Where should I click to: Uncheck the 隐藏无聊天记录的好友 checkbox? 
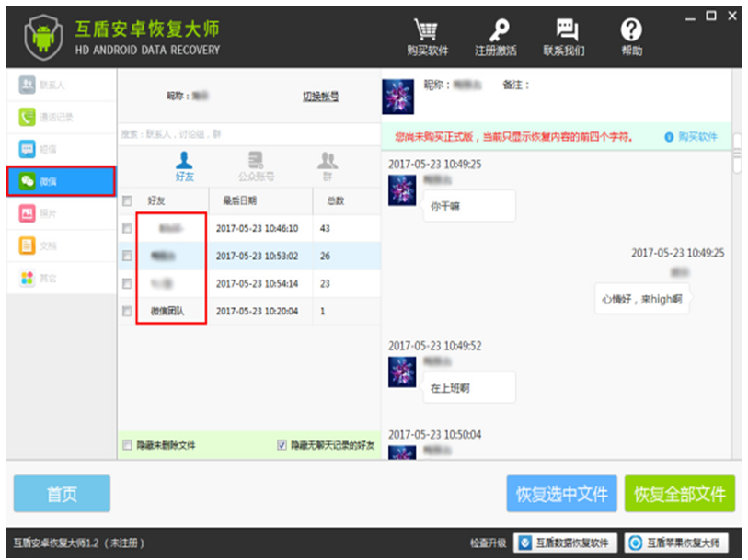click(x=282, y=445)
